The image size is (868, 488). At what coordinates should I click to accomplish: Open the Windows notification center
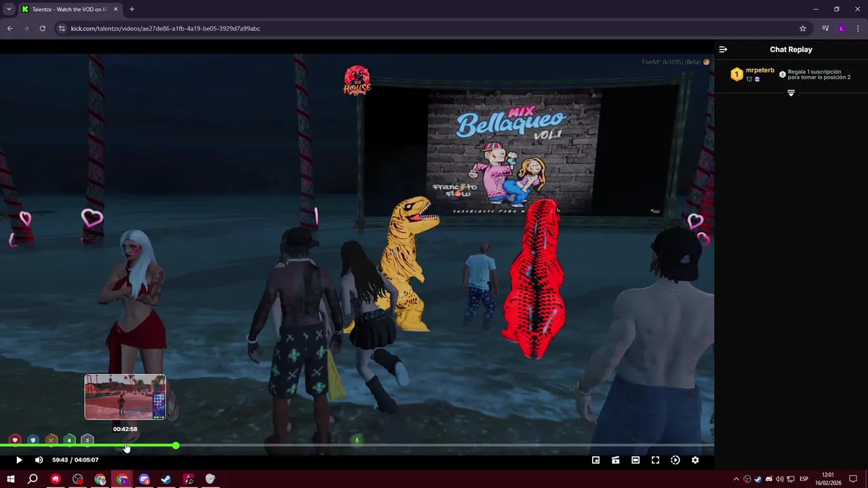[853, 479]
